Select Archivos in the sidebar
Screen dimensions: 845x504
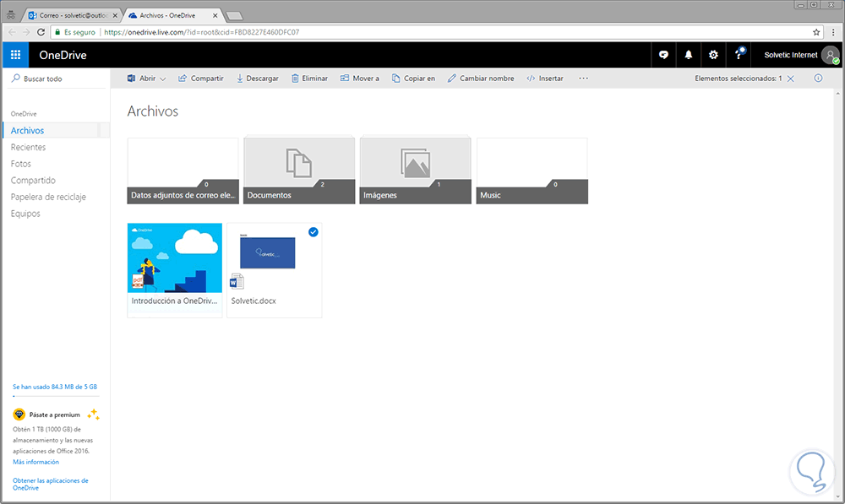click(56, 130)
